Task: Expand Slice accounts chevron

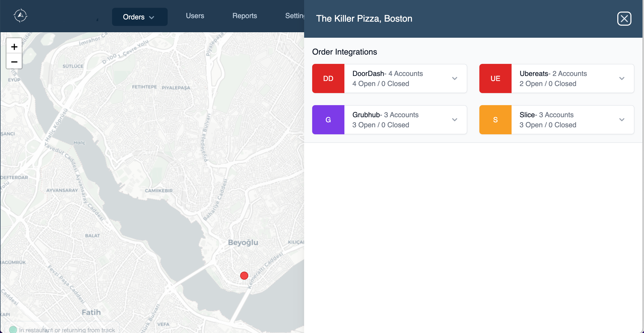Action: pos(622,120)
